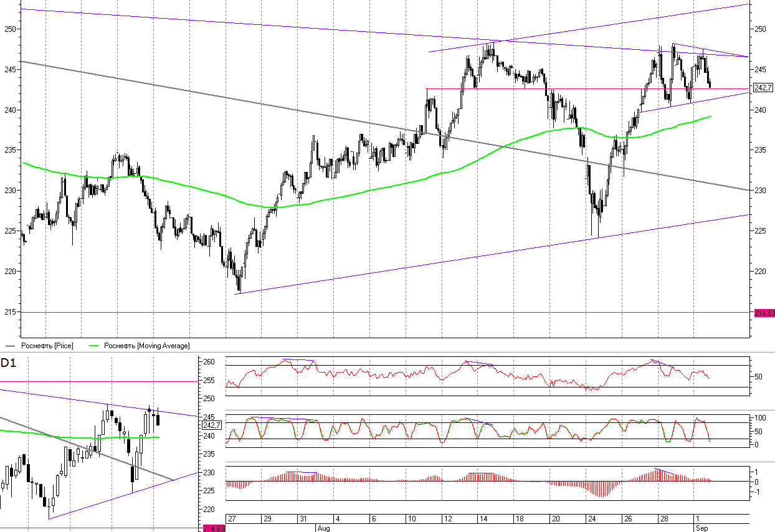
Task: Click the D1 timeframe label in mini chart
Action: (x=8, y=363)
